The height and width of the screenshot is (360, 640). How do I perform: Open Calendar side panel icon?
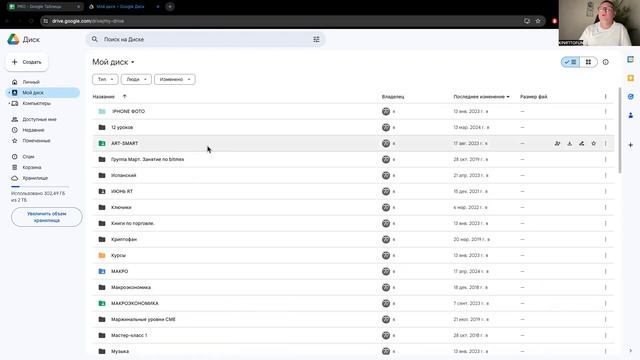631,60
